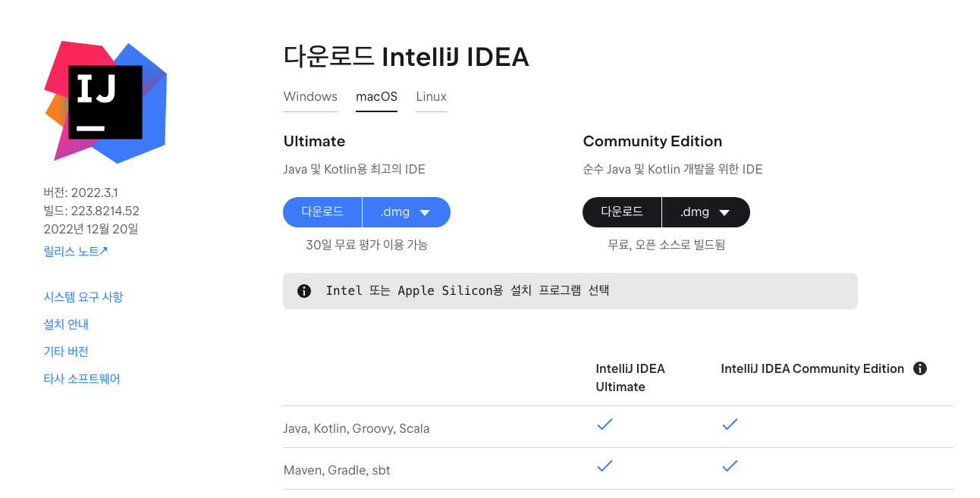This screenshot has width=980, height=498.
Task: Open the 시스템 요구 사항 link
Action: pos(83,297)
